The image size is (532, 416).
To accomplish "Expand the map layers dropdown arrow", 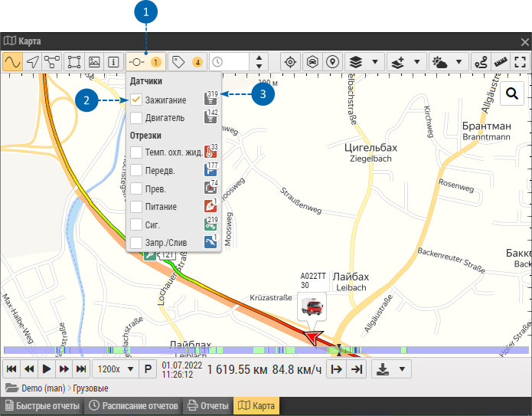I will (375, 62).
